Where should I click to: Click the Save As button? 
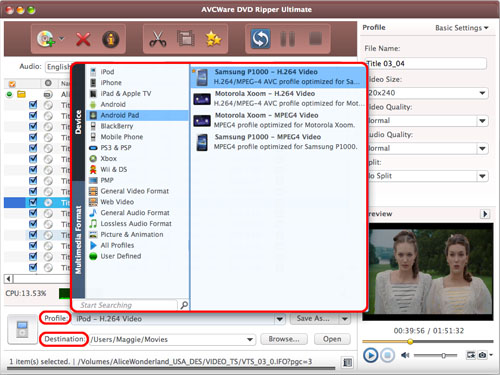(313, 319)
